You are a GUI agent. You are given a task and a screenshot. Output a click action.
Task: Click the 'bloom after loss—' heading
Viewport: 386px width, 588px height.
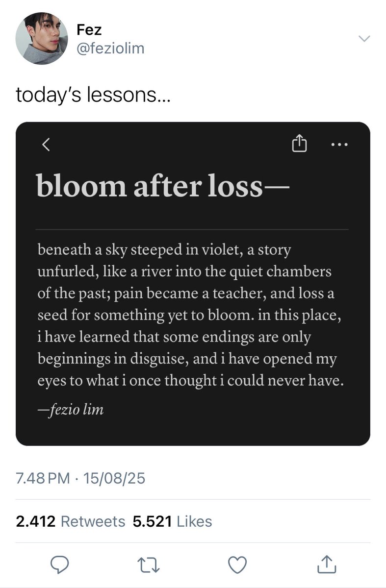163,186
